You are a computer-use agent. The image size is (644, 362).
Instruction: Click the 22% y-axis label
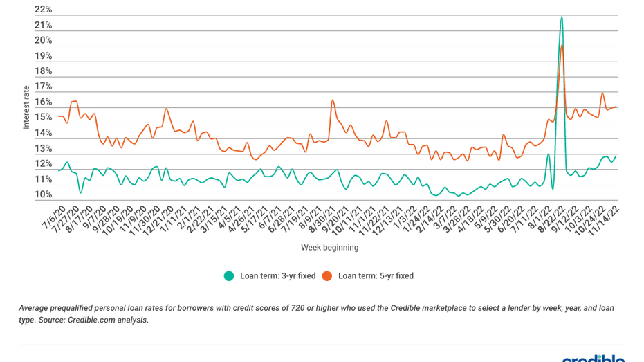point(43,10)
